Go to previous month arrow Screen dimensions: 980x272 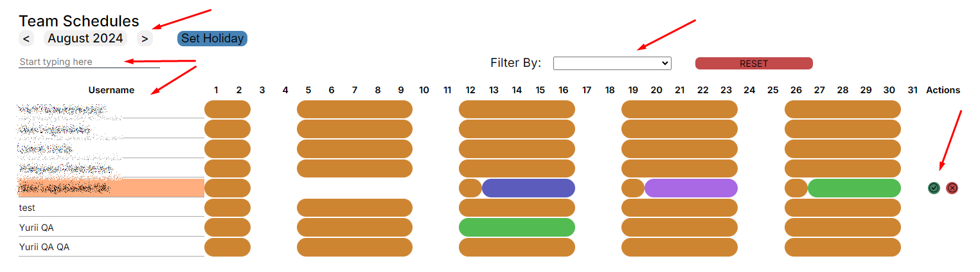26,39
